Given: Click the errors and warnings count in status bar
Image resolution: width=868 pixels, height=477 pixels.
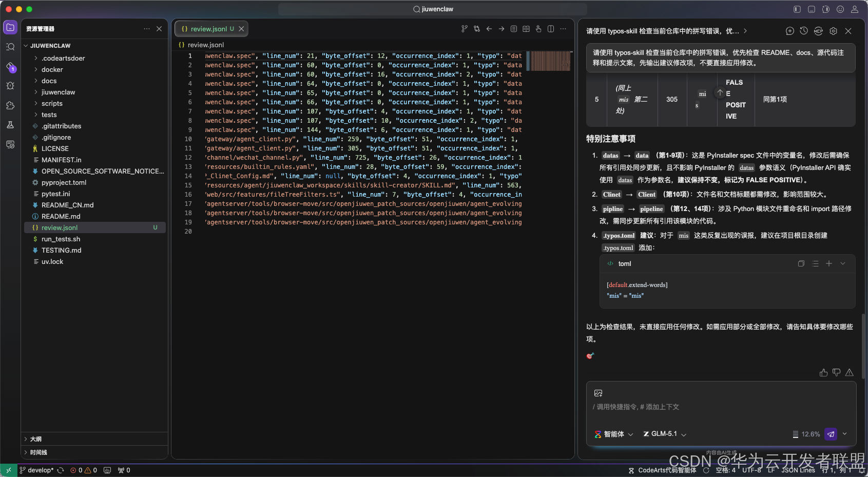Looking at the screenshot, I should coord(84,470).
